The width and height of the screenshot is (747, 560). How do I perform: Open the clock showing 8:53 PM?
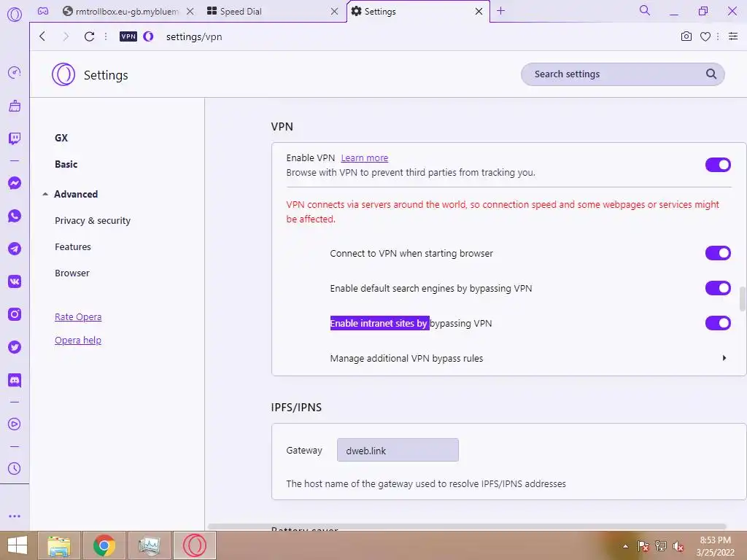pos(716,546)
